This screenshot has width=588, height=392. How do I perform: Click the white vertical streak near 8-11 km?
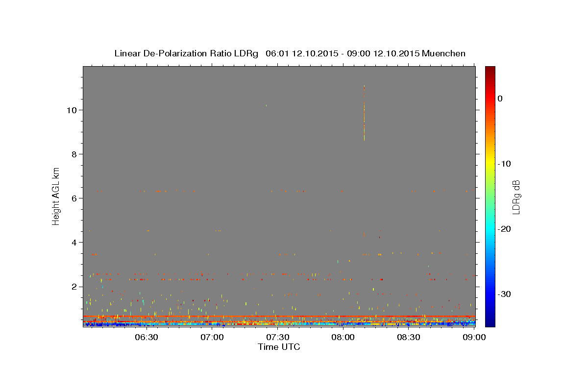point(364,113)
